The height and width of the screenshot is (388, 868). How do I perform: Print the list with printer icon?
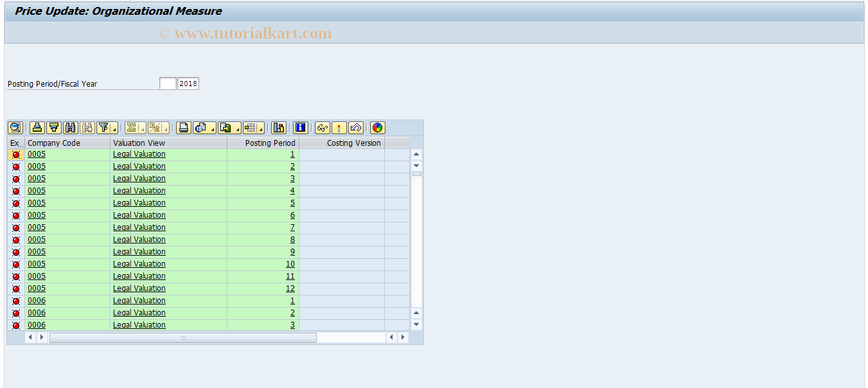pos(184,128)
